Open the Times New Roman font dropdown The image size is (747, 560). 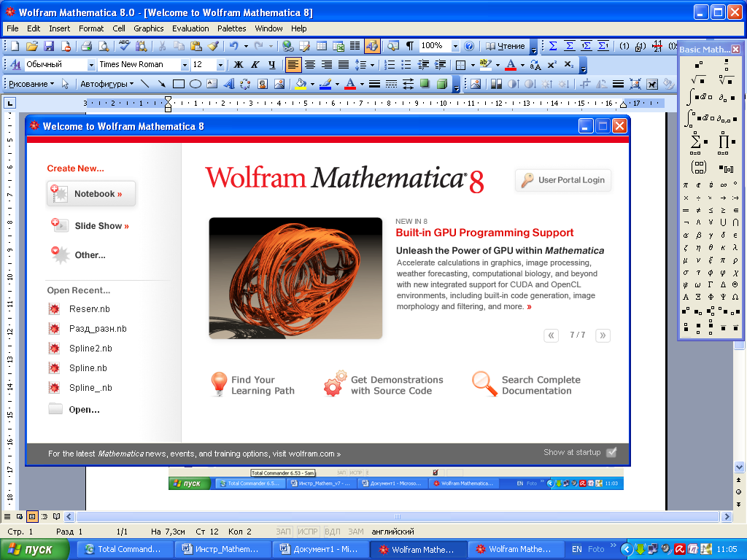[x=185, y=65]
